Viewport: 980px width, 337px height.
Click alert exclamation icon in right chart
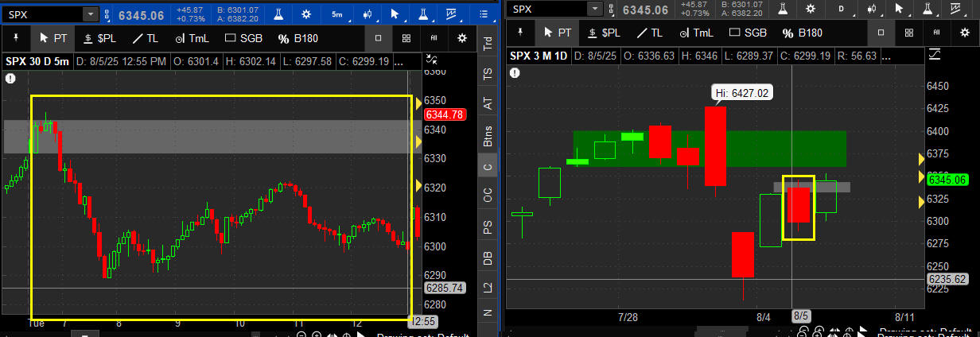pyautogui.click(x=515, y=72)
